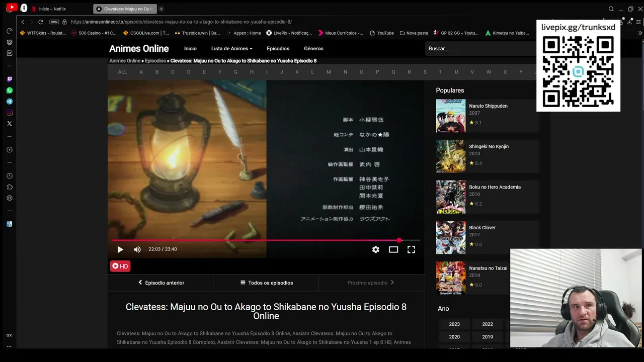
Task: Open WhatsApp in the sidebar
Action: click(9, 90)
